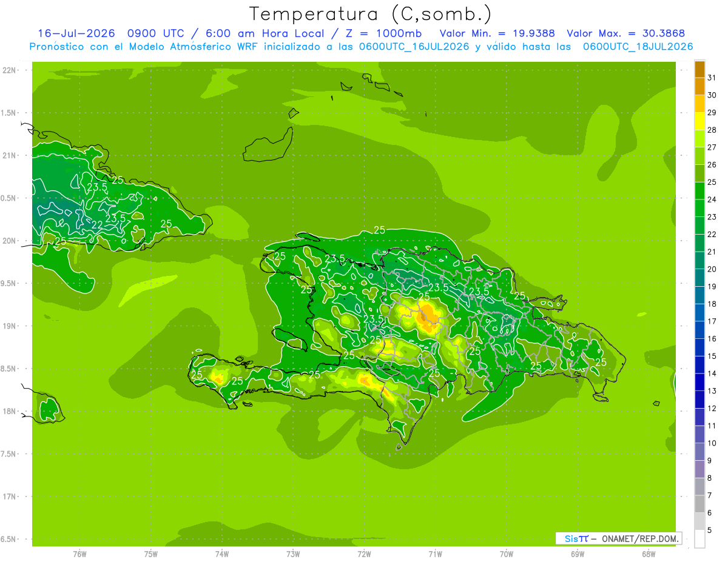The image size is (728, 562).
Task: Click the '70W' longitude axis label
Action: [507, 554]
